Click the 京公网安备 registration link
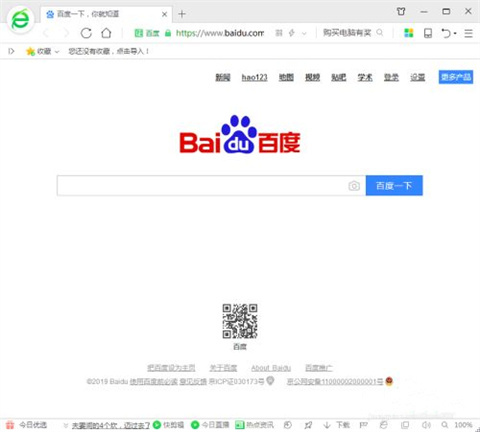This screenshot has width=480, height=432. click(x=335, y=381)
